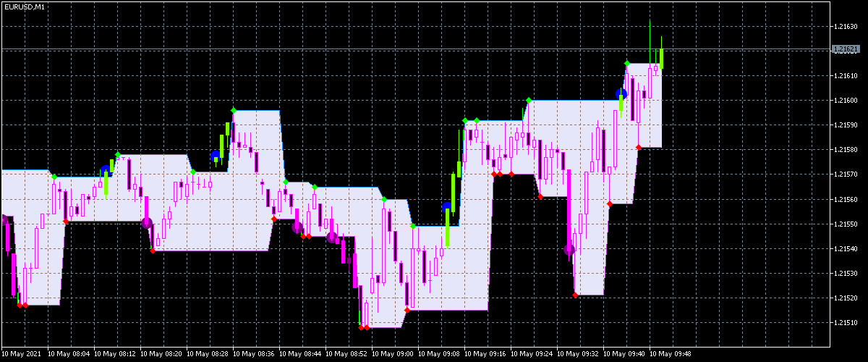The width and height of the screenshot is (868, 362).
Task: Click the '10 May 09:24' time label
Action: (532, 355)
